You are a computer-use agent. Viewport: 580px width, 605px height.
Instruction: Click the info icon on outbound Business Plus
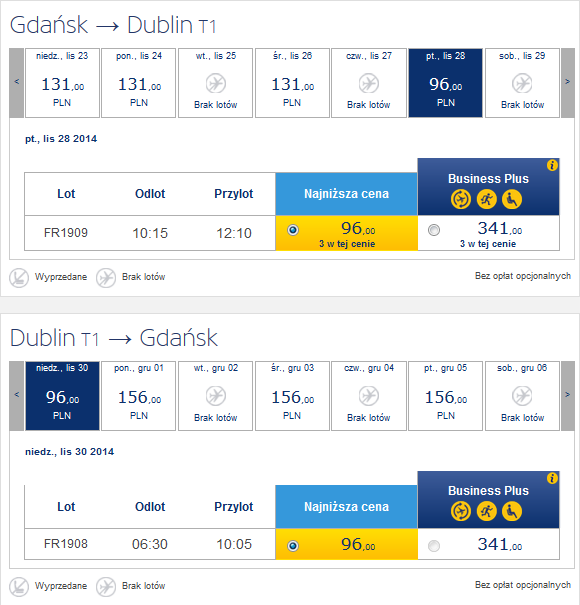point(552,165)
